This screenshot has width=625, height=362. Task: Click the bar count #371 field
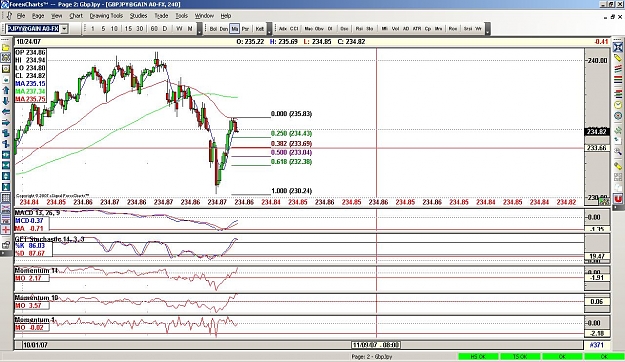coord(597,345)
